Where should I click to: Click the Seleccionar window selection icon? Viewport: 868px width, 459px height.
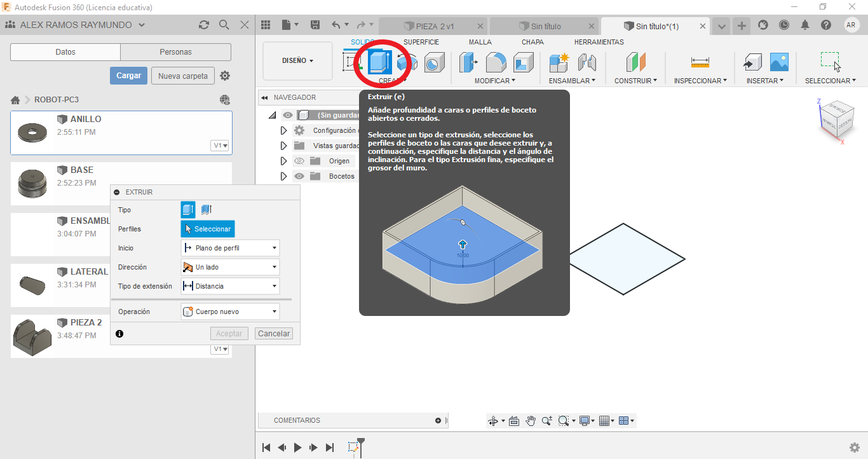(830, 62)
